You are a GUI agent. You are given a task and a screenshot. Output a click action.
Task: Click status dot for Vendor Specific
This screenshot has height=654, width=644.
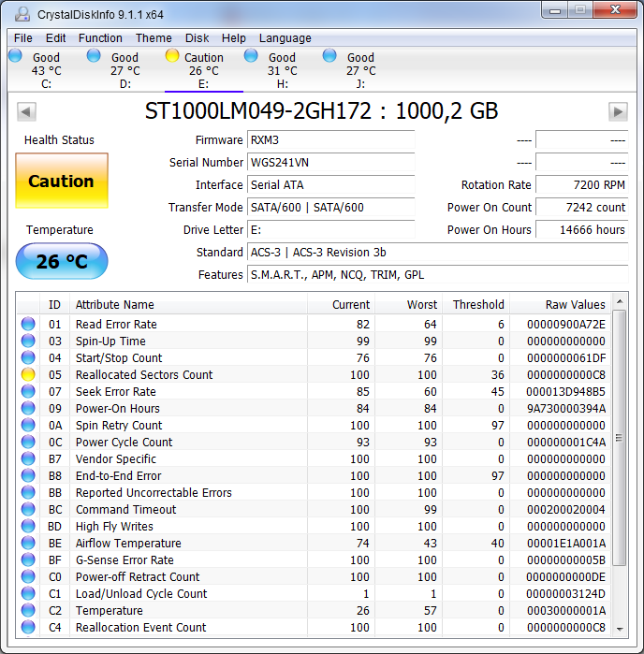[x=28, y=458]
